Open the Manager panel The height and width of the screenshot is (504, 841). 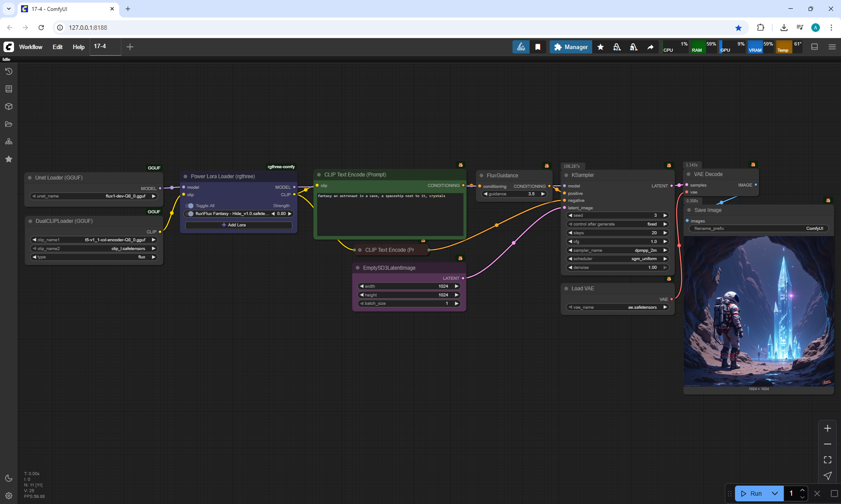[x=571, y=47]
